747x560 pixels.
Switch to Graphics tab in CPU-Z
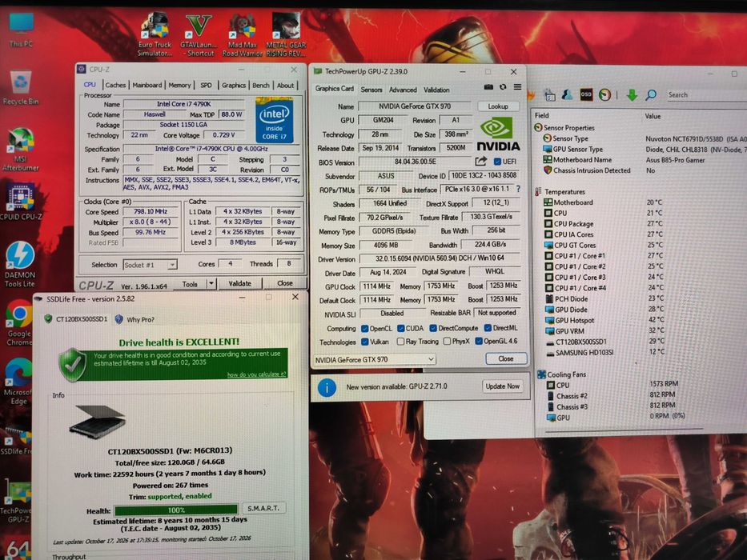[x=234, y=86]
